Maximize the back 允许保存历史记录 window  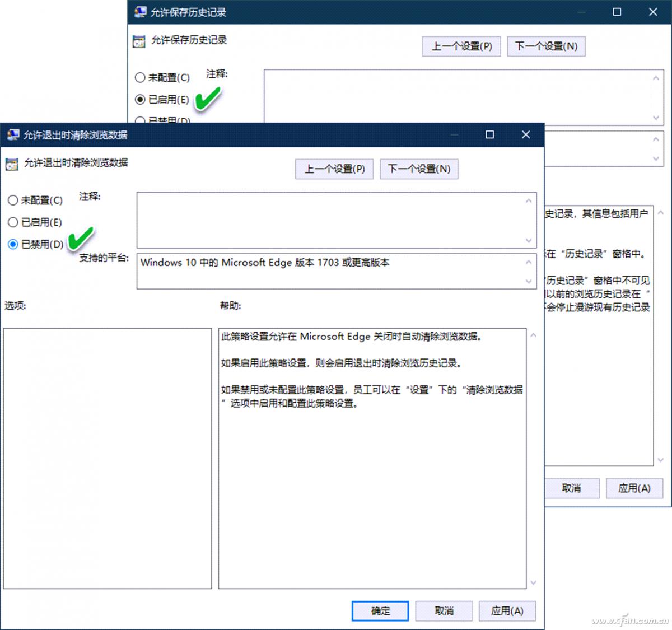click(x=617, y=12)
